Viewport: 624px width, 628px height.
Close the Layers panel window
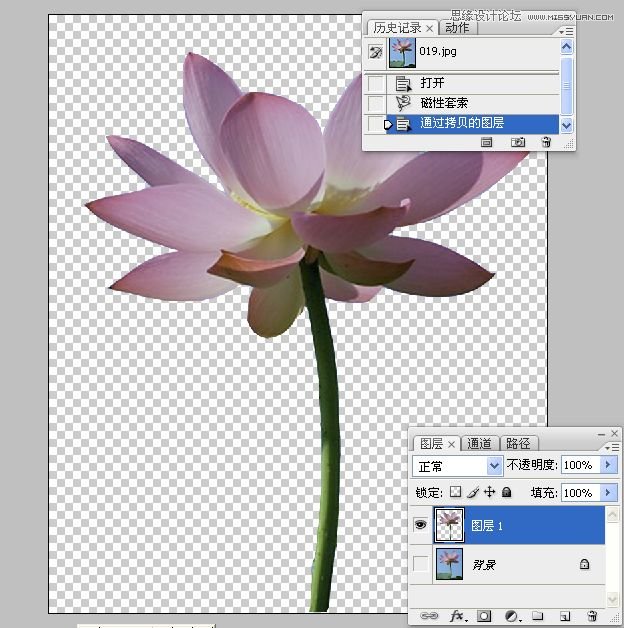click(614, 433)
